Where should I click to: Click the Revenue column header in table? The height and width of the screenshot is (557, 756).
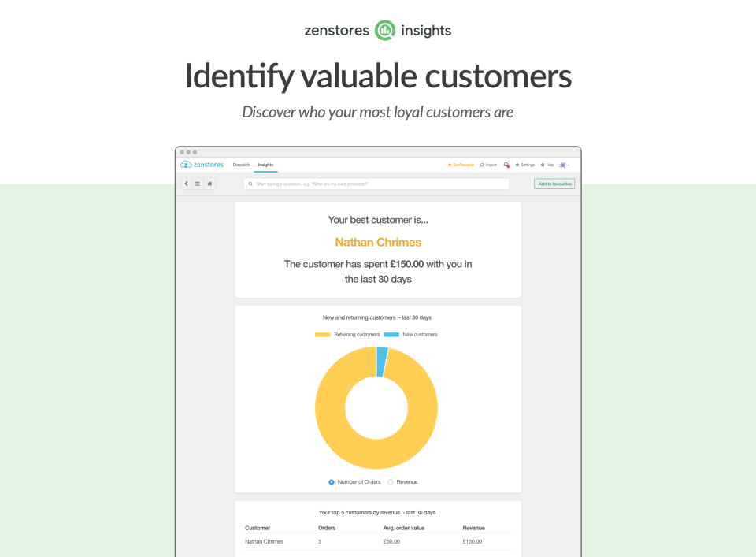pos(474,528)
